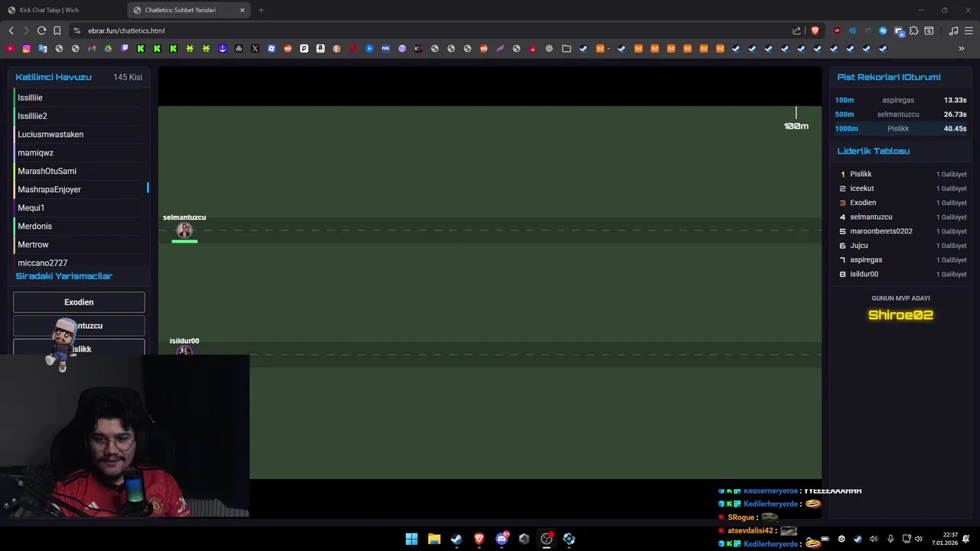
Task: Click the participant list scrollbar thumb
Action: [x=148, y=187]
